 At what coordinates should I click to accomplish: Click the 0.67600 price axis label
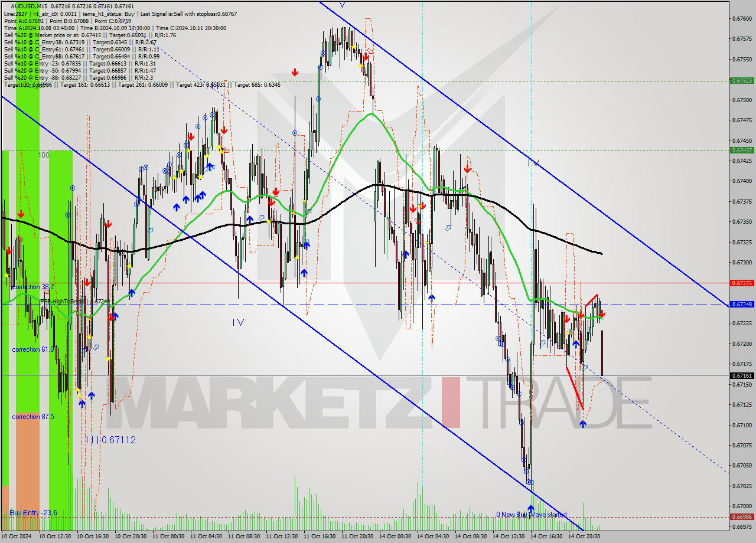[741, 19]
